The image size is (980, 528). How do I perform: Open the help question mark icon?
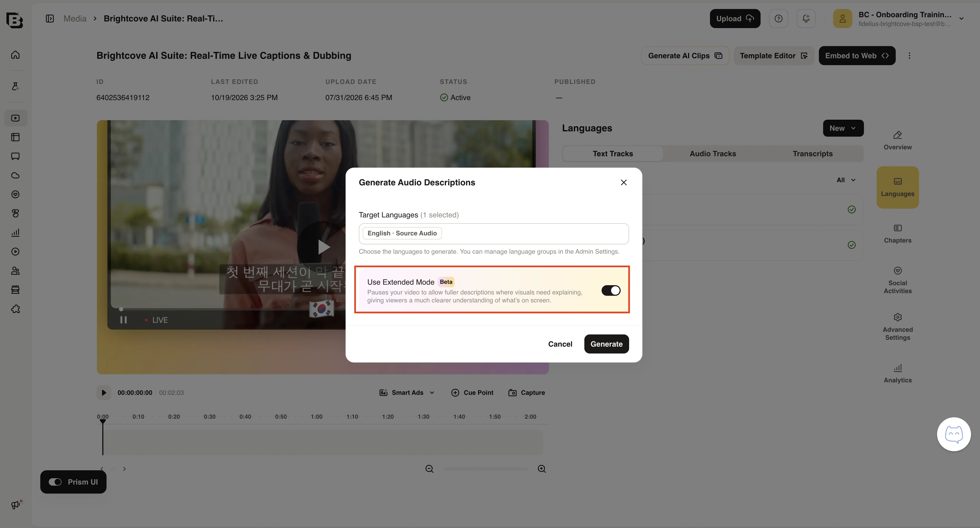tap(778, 18)
